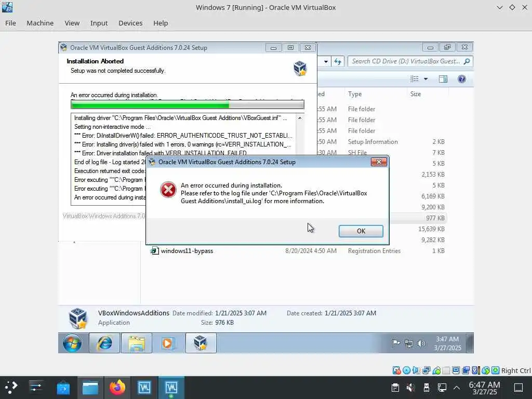Launch Windows Media Player from the taskbar
The image size is (532, 399).
pyautogui.click(x=168, y=343)
